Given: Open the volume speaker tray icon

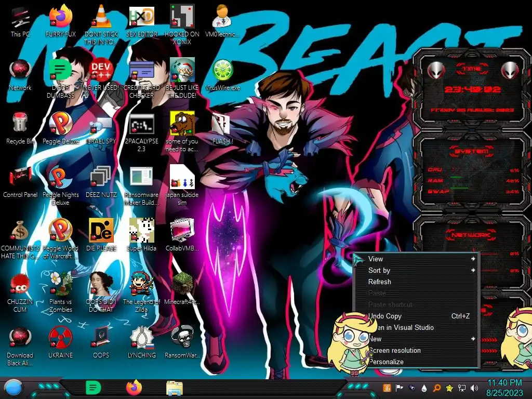Looking at the screenshot, I should 474,388.
